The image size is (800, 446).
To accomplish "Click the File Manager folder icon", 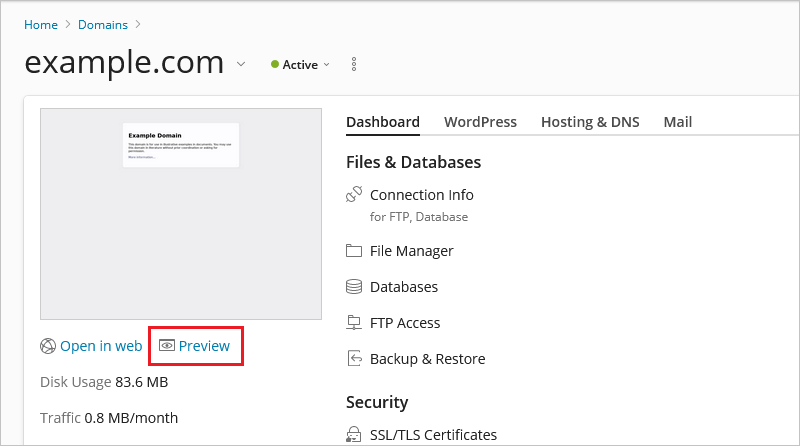I will click(x=353, y=251).
